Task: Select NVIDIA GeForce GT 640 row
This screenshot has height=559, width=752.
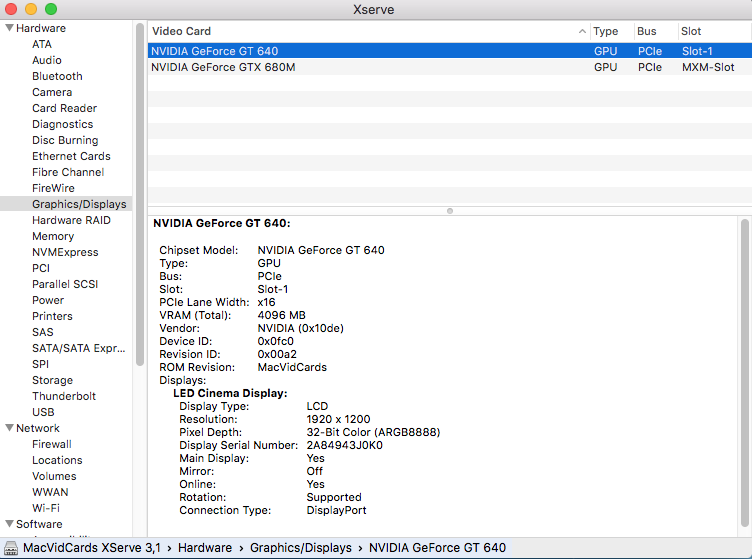Action: coord(449,51)
